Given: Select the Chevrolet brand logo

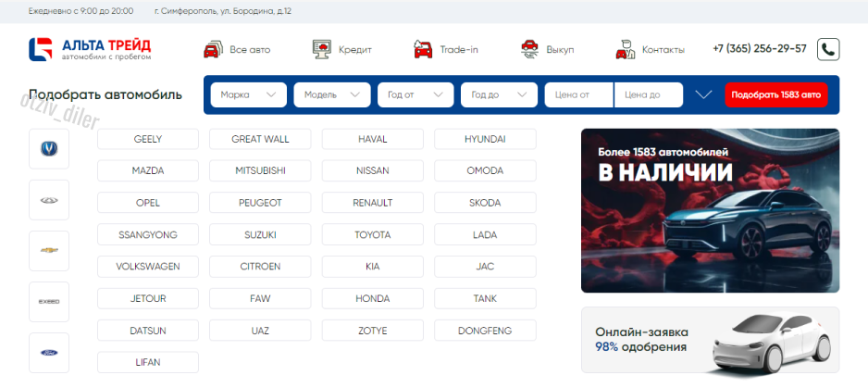Looking at the screenshot, I should click(49, 251).
